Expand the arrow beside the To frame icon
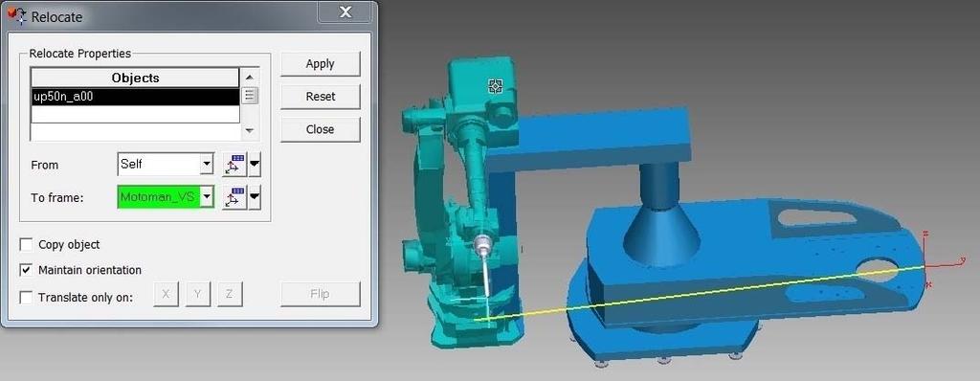 click(x=255, y=198)
